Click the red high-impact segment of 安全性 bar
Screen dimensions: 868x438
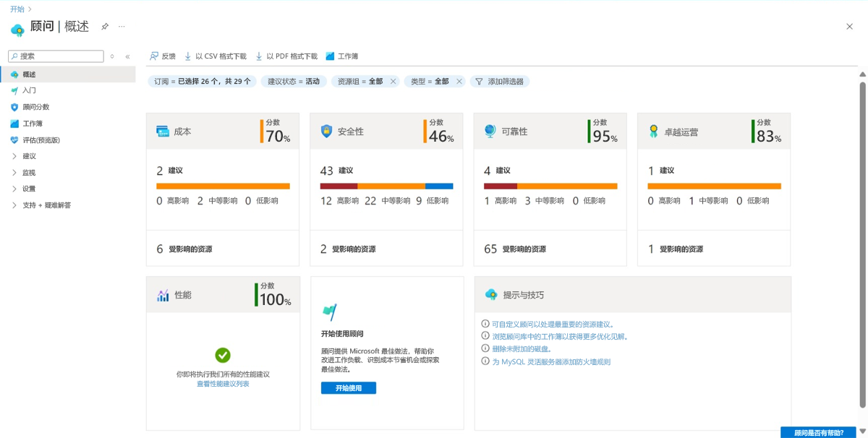coord(339,186)
